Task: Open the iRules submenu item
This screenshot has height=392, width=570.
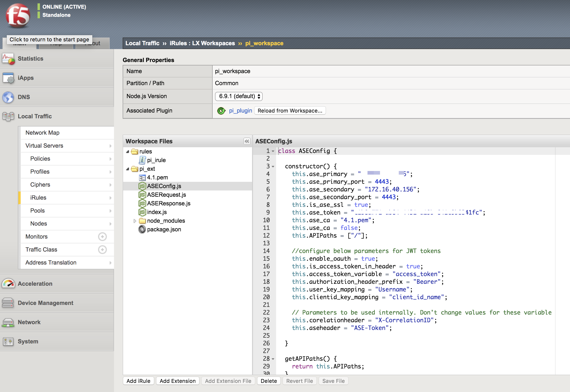Action: [x=38, y=197]
